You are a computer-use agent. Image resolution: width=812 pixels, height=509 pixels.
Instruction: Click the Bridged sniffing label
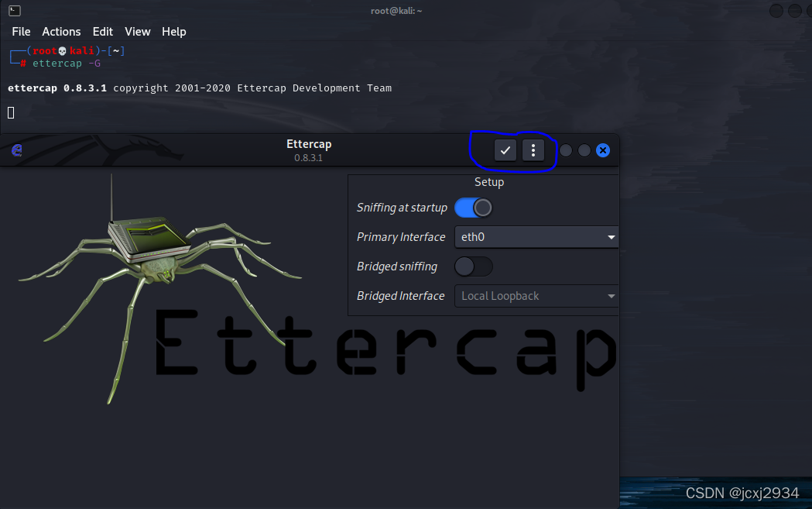tap(396, 267)
